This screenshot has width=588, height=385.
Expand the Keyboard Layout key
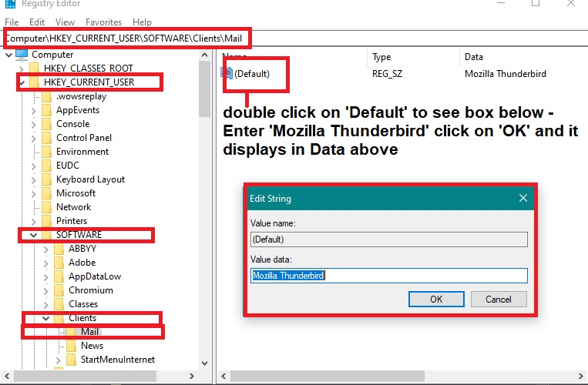pyautogui.click(x=33, y=180)
